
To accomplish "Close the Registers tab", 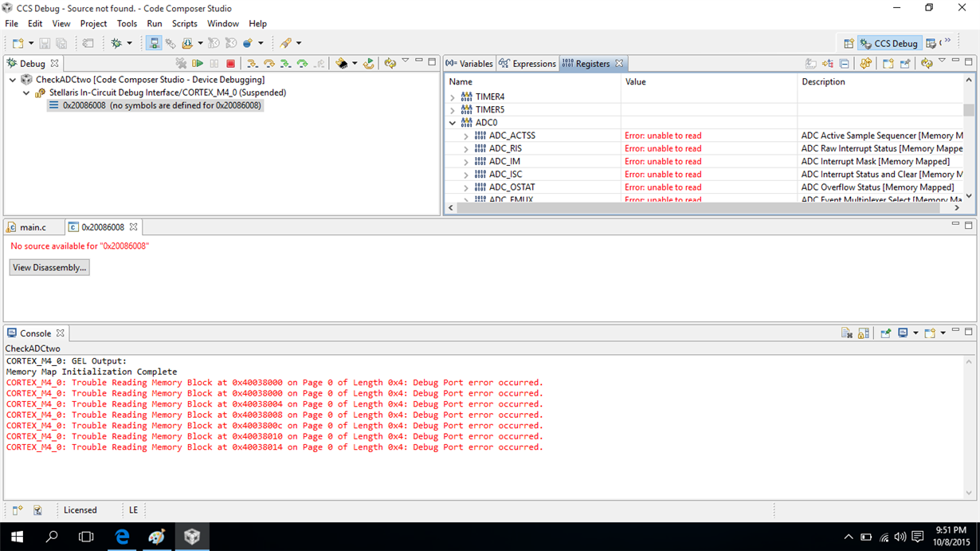I will (x=619, y=63).
